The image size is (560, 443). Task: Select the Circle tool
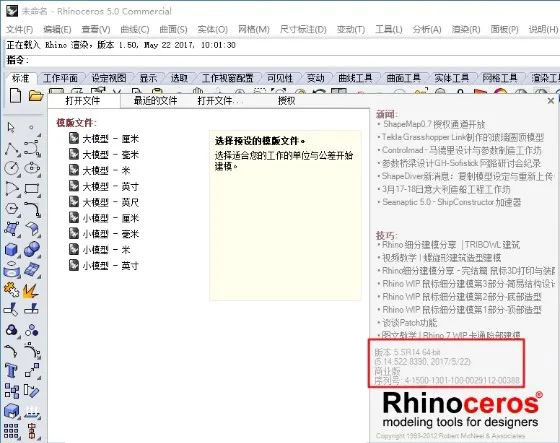pos(12,168)
